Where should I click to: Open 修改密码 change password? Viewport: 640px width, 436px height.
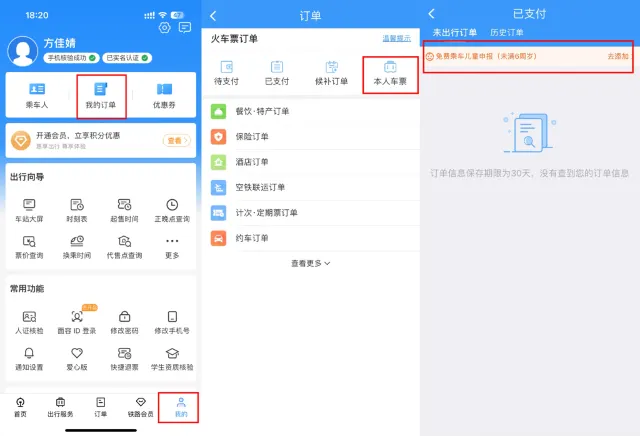[124, 323]
